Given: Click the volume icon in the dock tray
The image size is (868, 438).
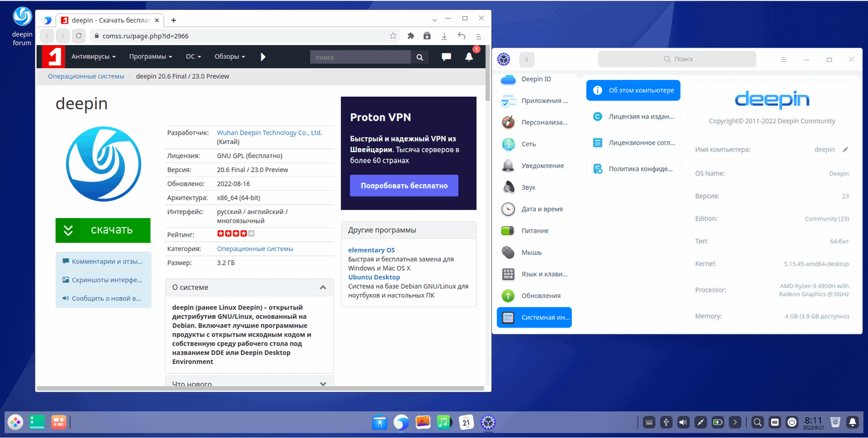Looking at the screenshot, I should 683,422.
